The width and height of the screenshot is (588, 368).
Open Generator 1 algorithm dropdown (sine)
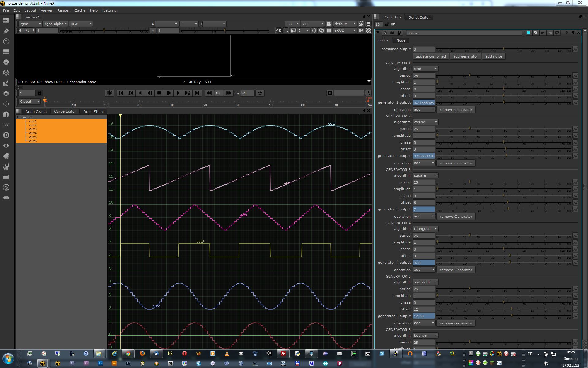(425, 69)
